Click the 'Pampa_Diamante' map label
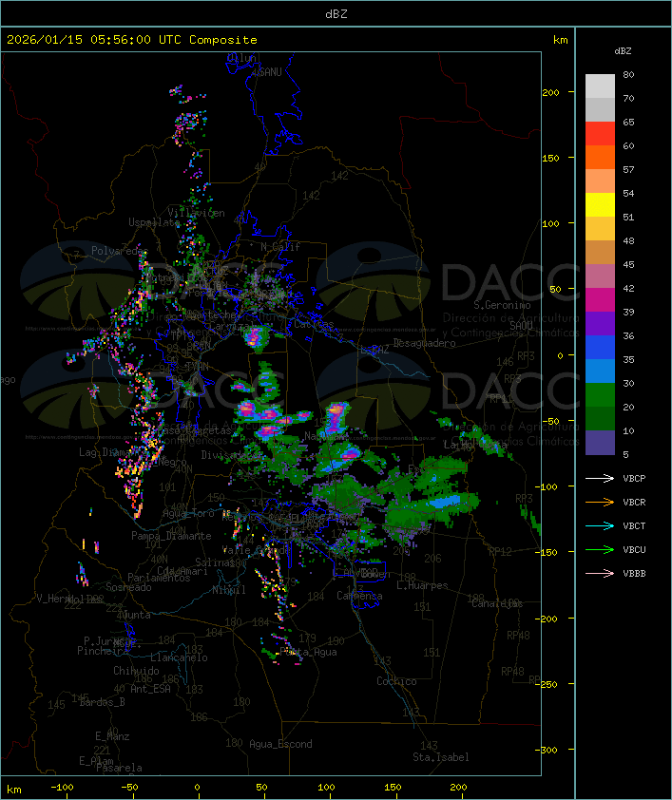Viewport: 672px width, 800px height. point(171,536)
